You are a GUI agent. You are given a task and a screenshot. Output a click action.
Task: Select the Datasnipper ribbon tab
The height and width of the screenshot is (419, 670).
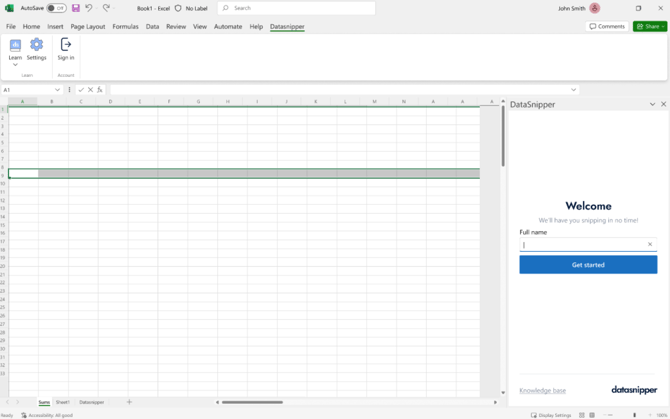(x=287, y=26)
